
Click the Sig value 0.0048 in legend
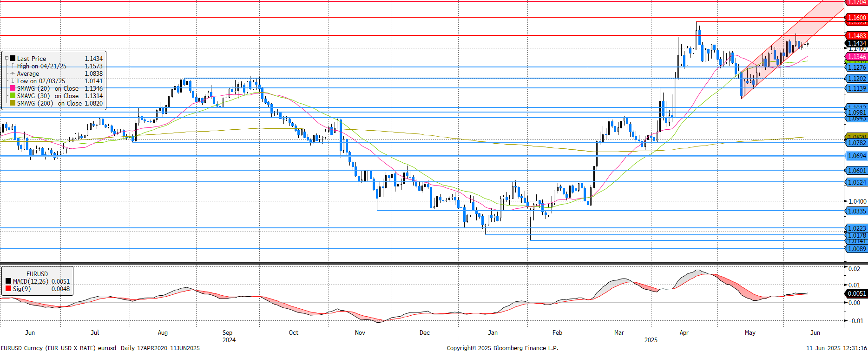[x=60, y=289]
